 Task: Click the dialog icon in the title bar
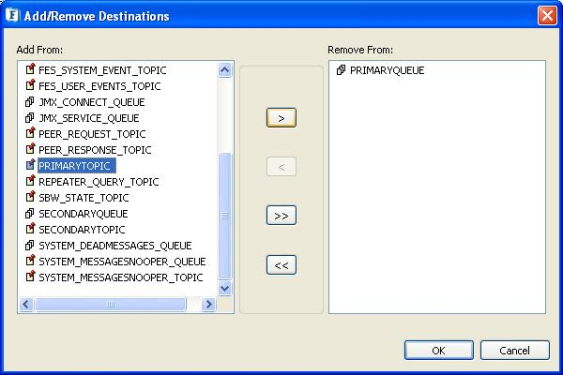point(12,15)
